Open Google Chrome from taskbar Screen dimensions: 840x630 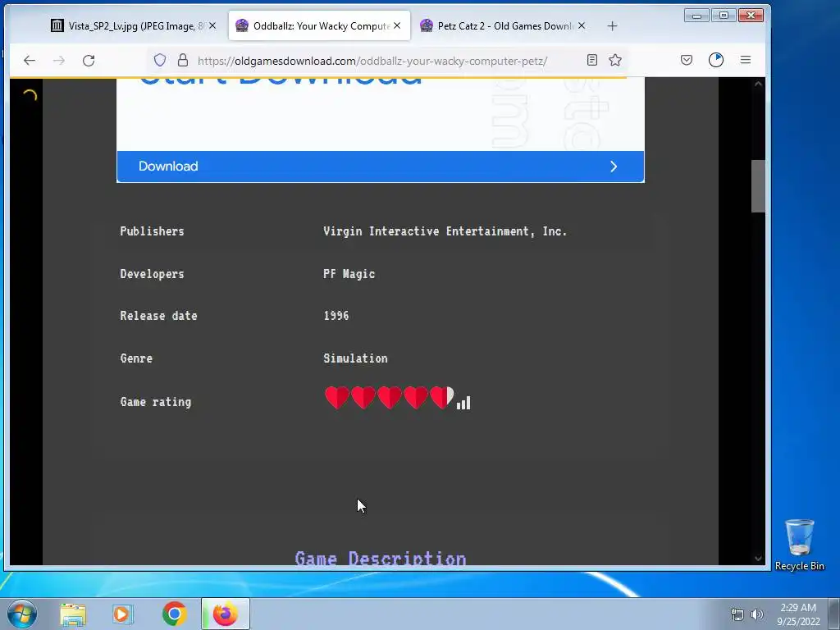pyautogui.click(x=174, y=614)
